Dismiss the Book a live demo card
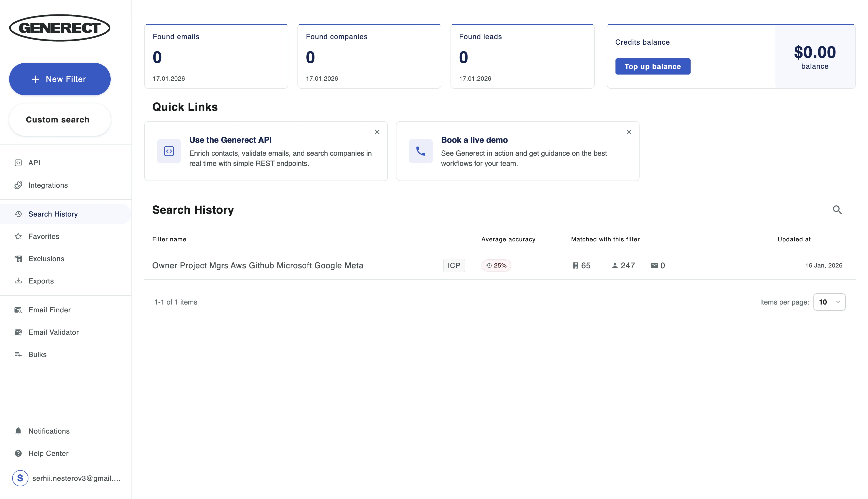The width and height of the screenshot is (868, 499). [x=629, y=132]
